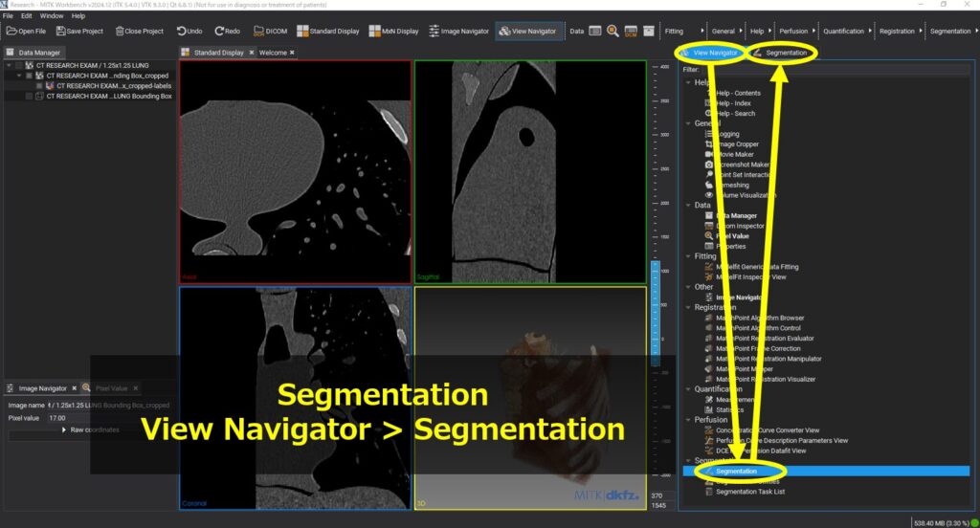Open the Edit menu

[x=26, y=15]
